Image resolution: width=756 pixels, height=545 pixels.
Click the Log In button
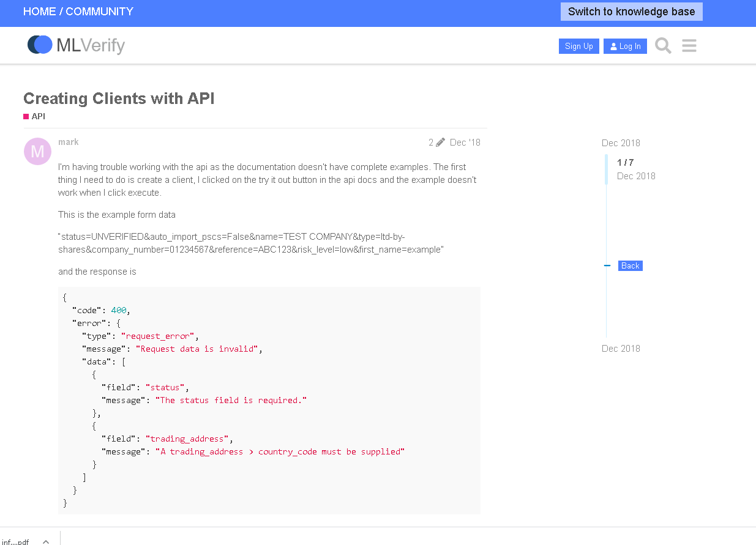(x=625, y=46)
